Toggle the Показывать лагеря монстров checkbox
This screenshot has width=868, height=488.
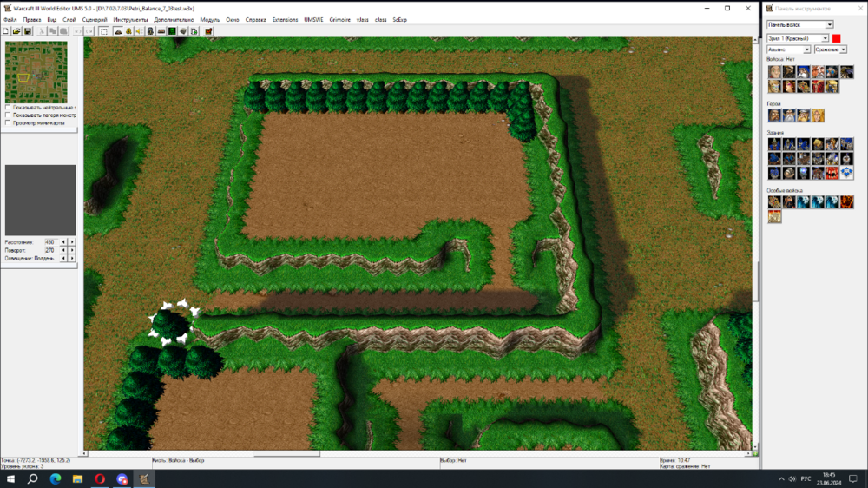point(8,115)
